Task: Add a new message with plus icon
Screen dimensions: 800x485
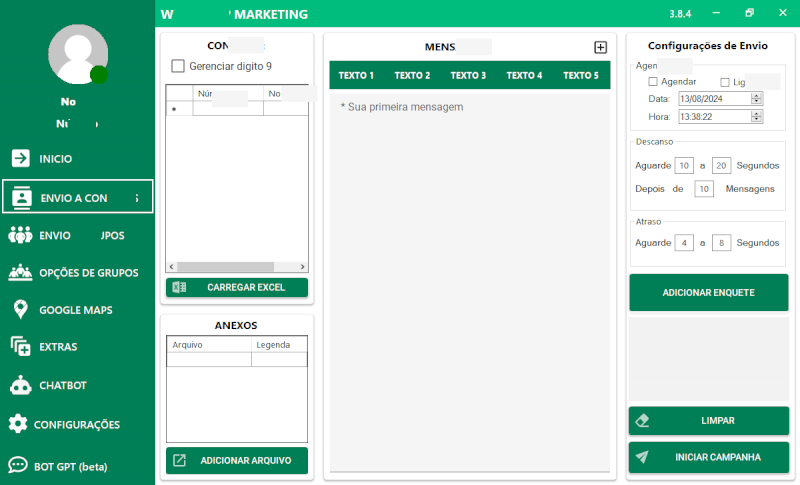Action: coord(601,47)
